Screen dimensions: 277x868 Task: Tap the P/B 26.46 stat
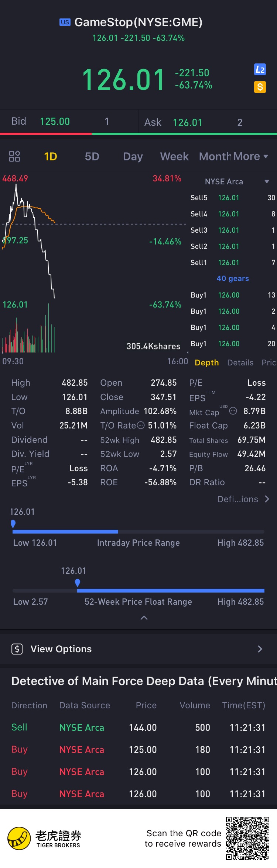click(x=228, y=468)
